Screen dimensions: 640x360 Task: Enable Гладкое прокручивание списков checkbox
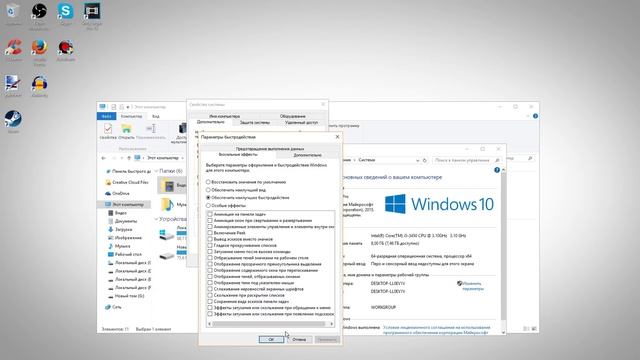(x=210, y=245)
